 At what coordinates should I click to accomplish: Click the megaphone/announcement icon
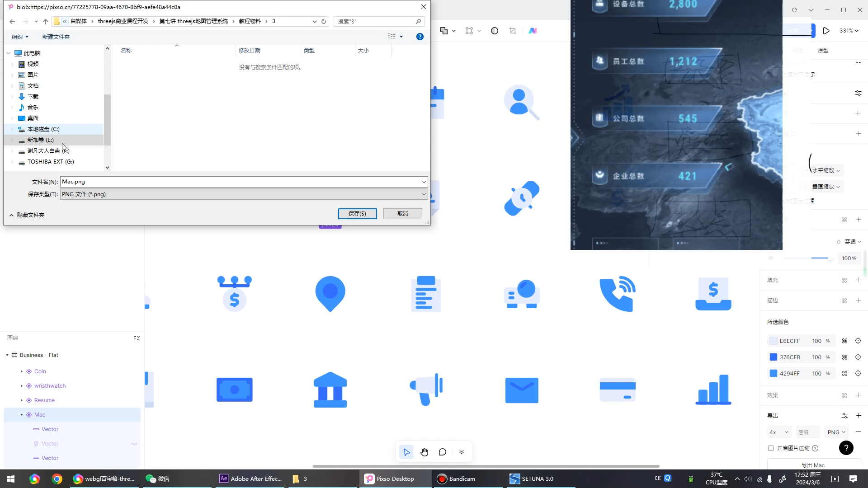point(426,390)
